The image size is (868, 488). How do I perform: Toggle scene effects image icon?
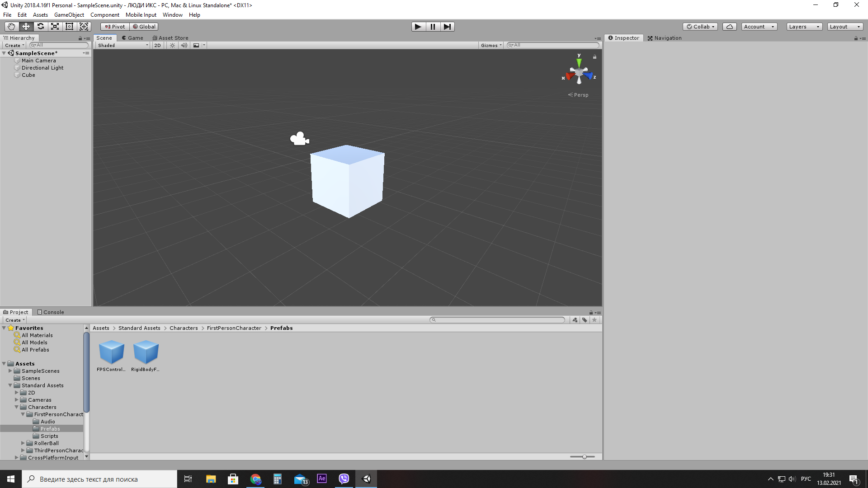pos(196,45)
